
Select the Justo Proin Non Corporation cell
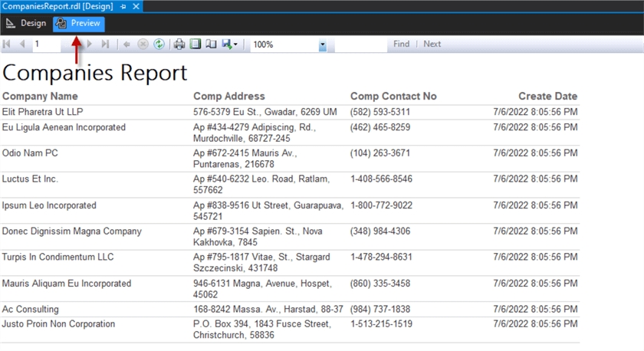pyautogui.click(x=58, y=324)
